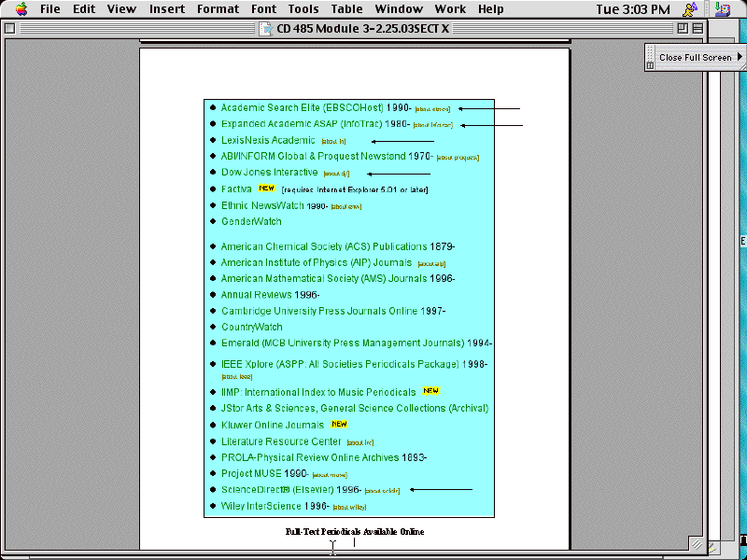Click 'Emerald (MCB University Press Management Journals)' text
747x560 pixels.
pyautogui.click(x=343, y=343)
